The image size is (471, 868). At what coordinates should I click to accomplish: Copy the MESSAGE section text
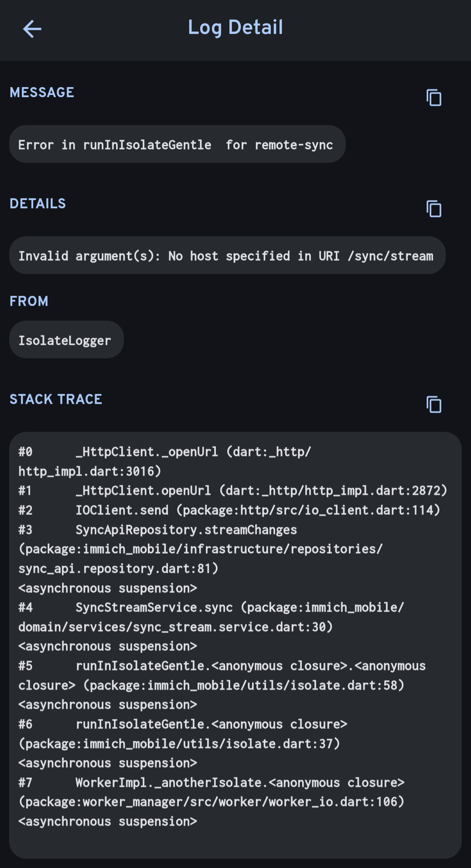pyautogui.click(x=433, y=98)
